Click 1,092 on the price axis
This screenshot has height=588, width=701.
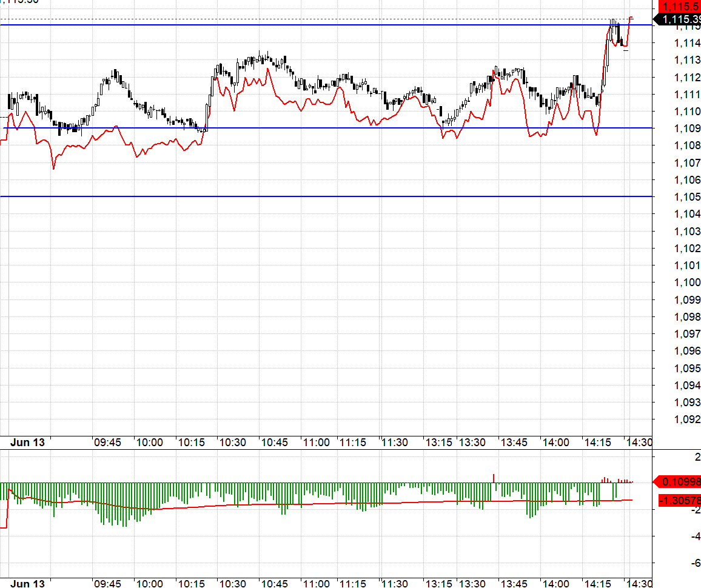click(688, 419)
